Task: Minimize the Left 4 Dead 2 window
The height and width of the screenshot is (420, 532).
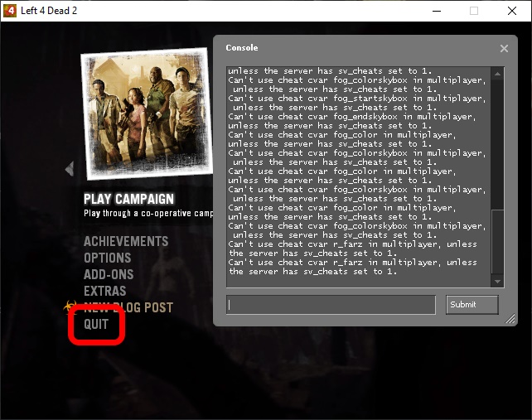Action: point(435,11)
